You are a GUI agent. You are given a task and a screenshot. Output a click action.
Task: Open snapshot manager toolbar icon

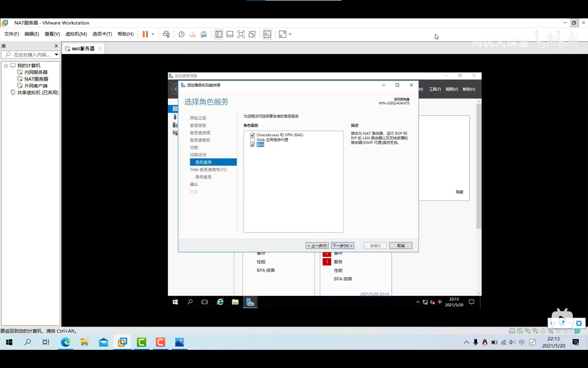204,34
